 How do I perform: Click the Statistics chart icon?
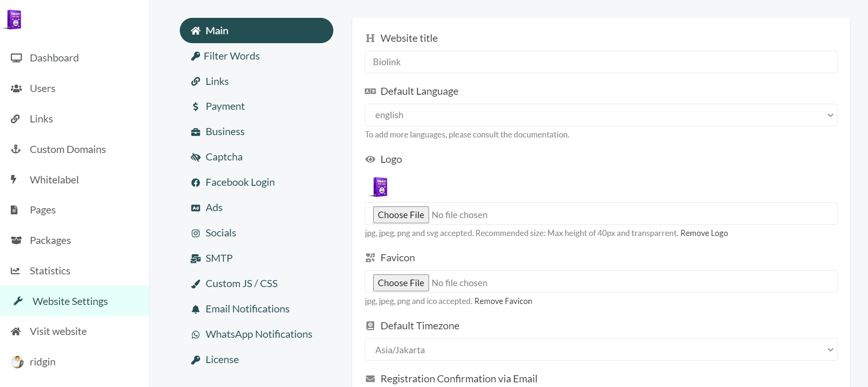pos(15,271)
